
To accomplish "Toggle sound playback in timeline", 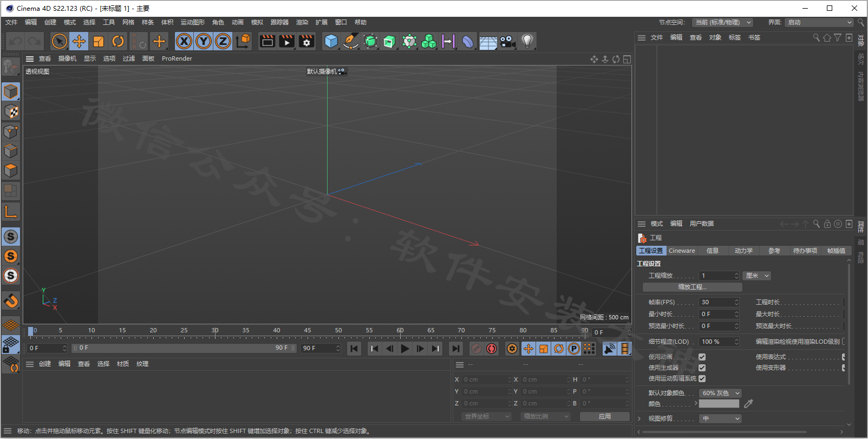I will [610, 349].
